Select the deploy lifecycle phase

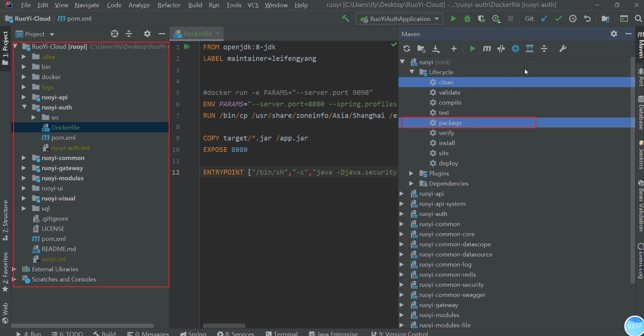click(448, 163)
